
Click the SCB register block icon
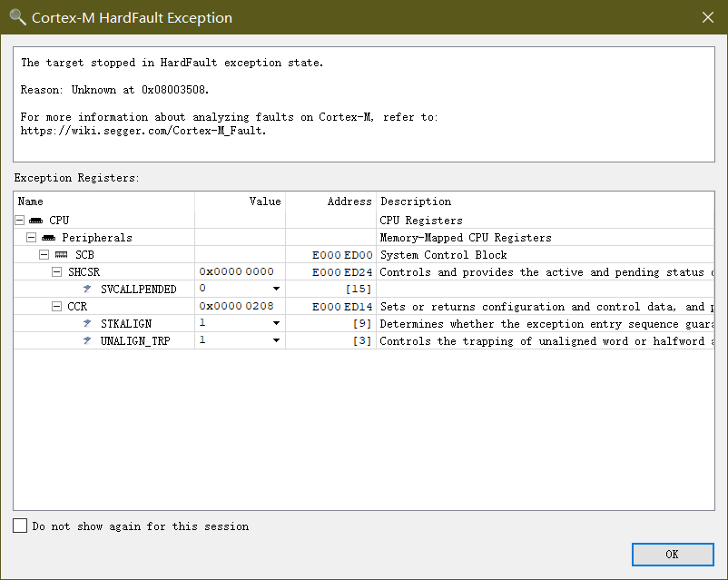pos(62,255)
